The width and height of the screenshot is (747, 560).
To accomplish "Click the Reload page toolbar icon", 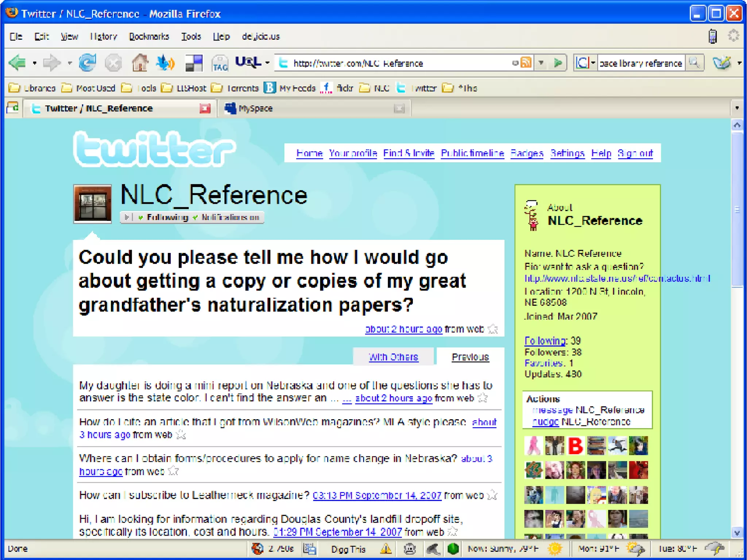I will click(x=87, y=63).
